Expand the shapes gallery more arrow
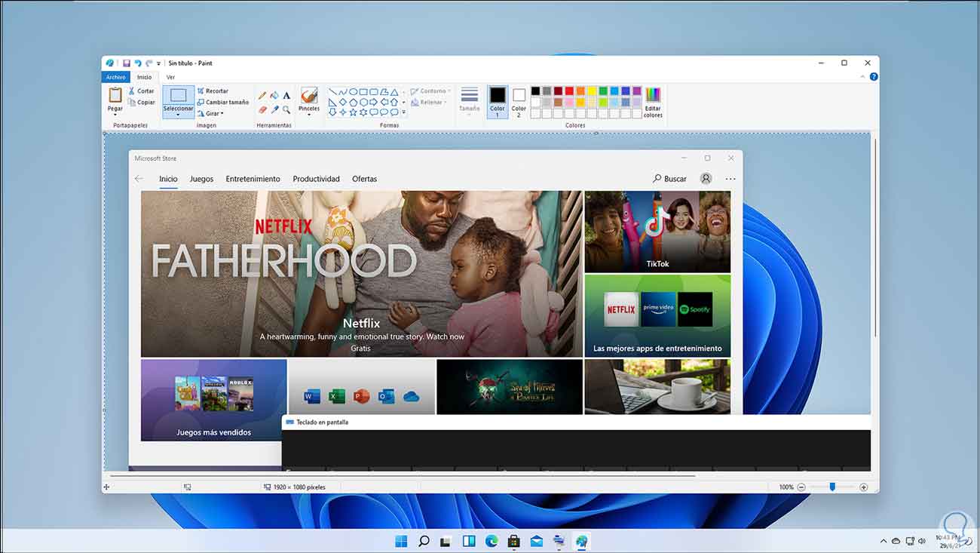The height and width of the screenshot is (553, 980). [403, 112]
